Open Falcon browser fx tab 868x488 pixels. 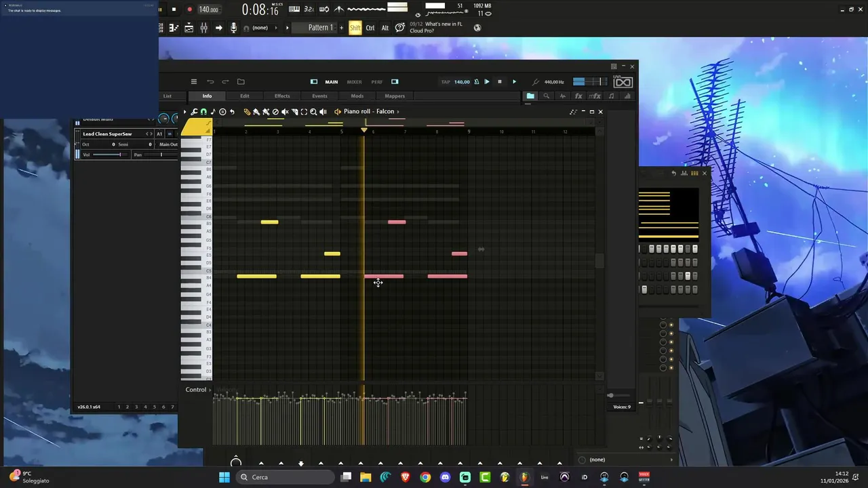tap(578, 96)
